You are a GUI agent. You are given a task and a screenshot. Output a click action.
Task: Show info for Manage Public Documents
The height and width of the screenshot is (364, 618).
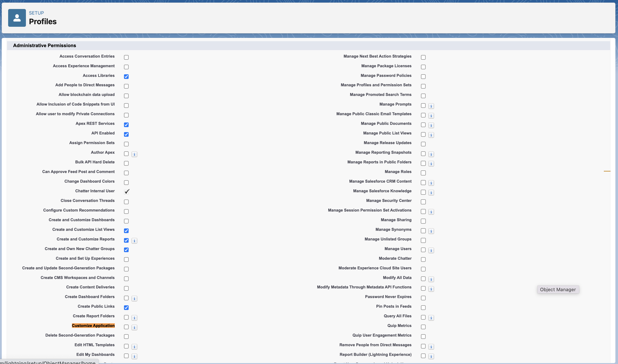click(x=431, y=125)
